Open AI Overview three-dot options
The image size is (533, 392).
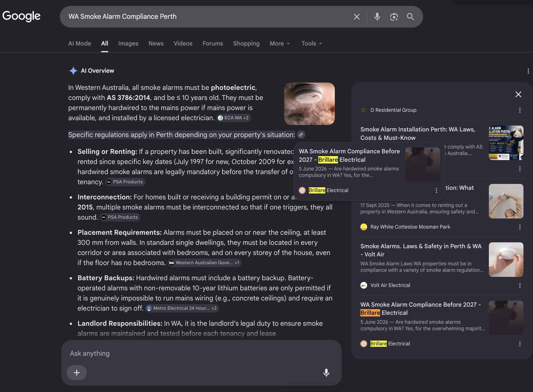coord(528,71)
